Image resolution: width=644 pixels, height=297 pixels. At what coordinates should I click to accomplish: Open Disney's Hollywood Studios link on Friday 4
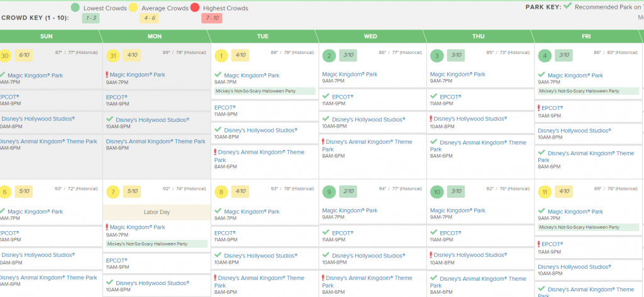(575, 131)
